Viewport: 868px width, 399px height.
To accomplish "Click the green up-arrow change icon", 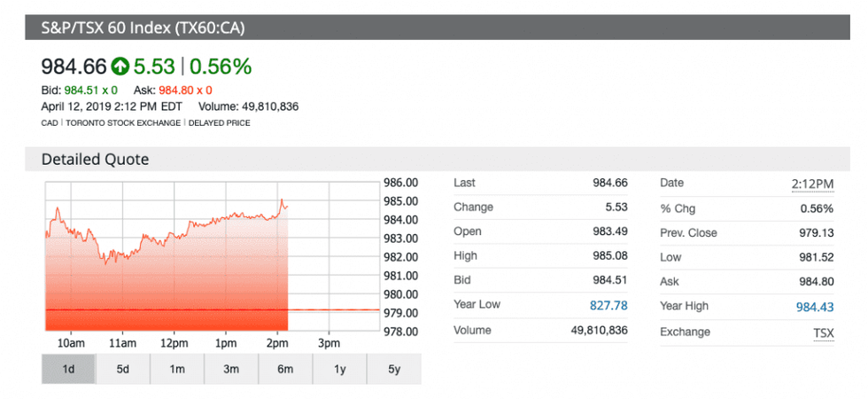I will click(120, 66).
